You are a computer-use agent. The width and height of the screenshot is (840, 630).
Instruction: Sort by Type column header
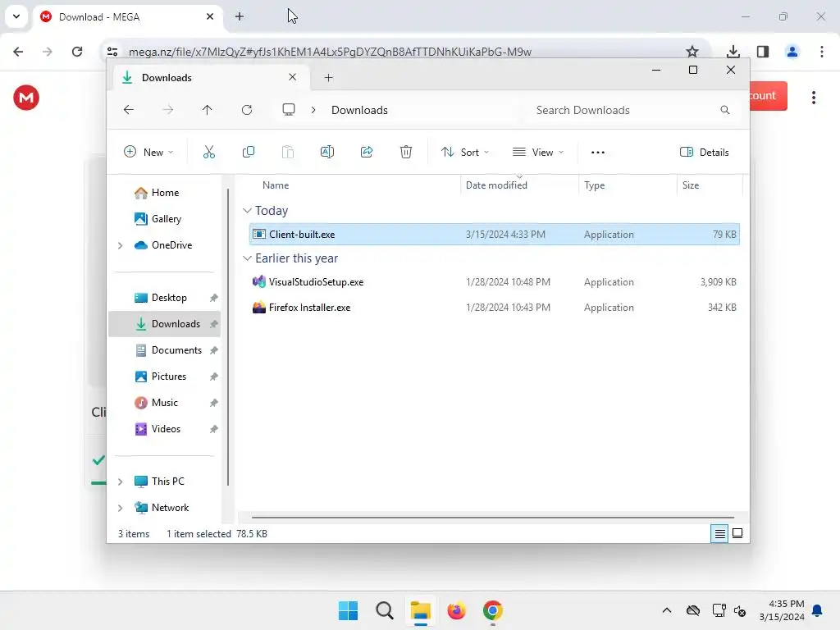pos(595,185)
